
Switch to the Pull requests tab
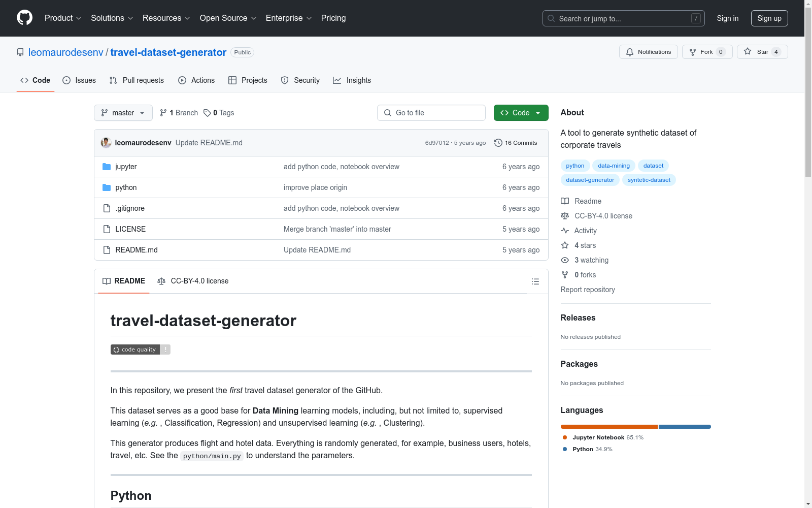coord(137,80)
